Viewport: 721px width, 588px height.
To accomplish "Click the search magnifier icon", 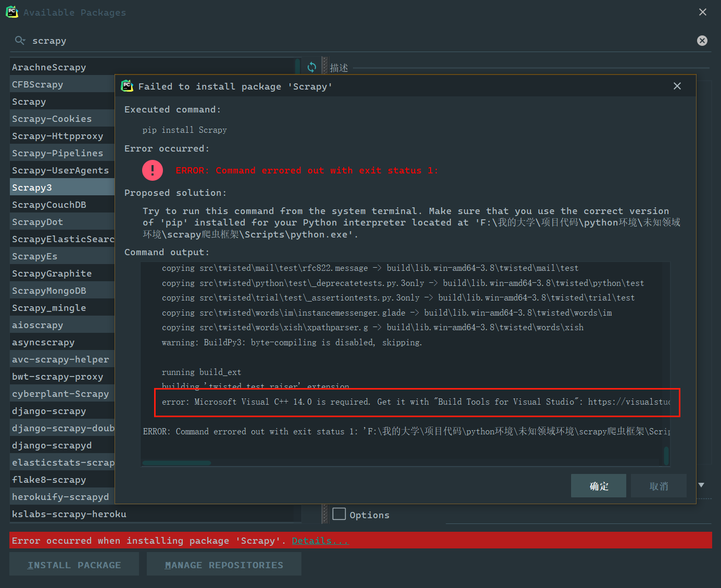I will click(20, 40).
